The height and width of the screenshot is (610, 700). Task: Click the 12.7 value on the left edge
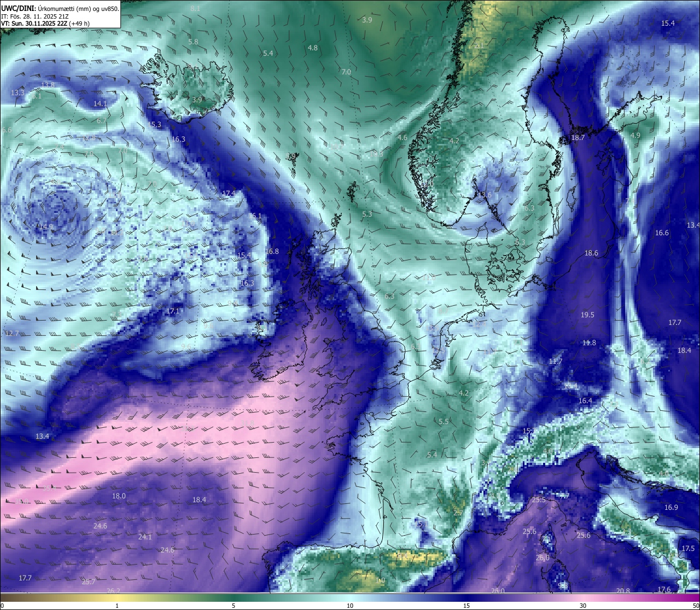pyautogui.click(x=11, y=334)
